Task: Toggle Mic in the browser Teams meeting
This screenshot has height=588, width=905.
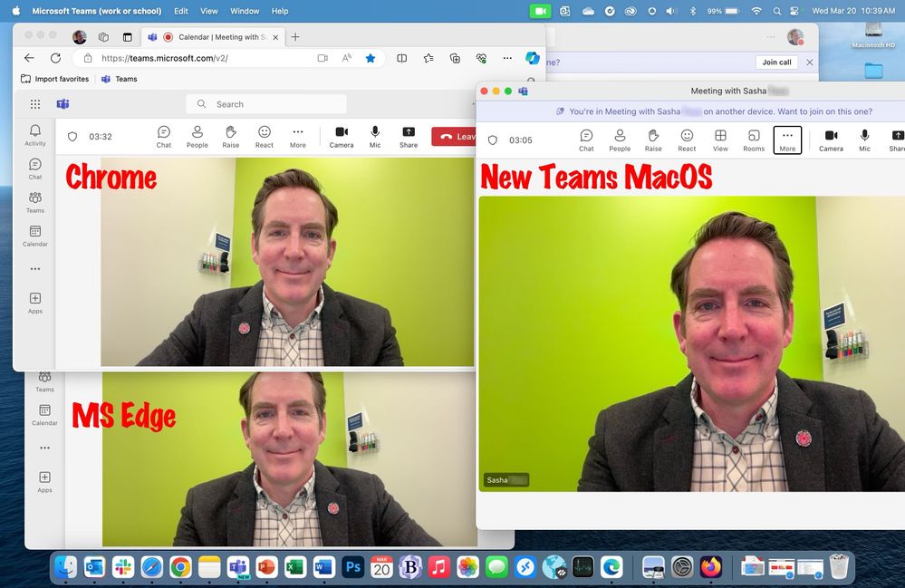Action: (375, 138)
